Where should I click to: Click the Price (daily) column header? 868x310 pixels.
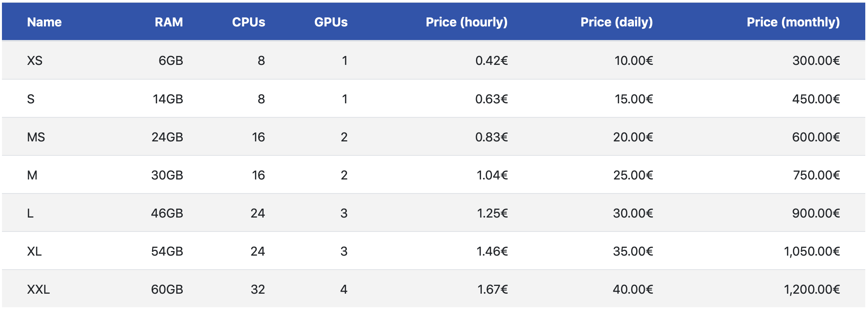pos(616,22)
